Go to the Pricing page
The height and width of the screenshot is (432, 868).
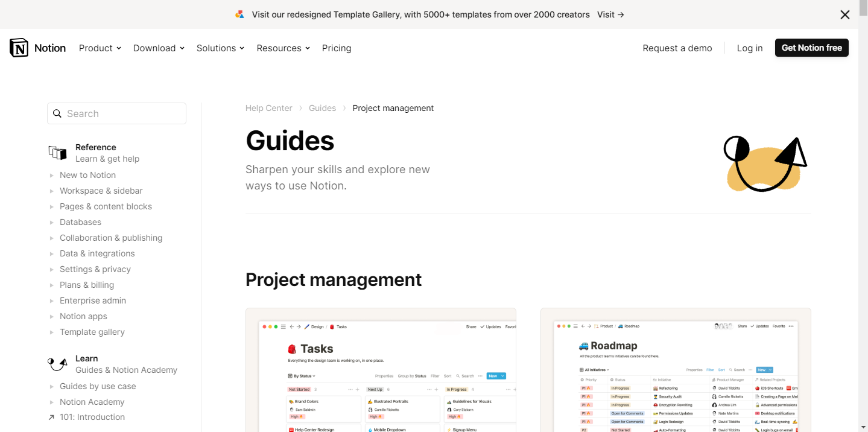(x=337, y=48)
